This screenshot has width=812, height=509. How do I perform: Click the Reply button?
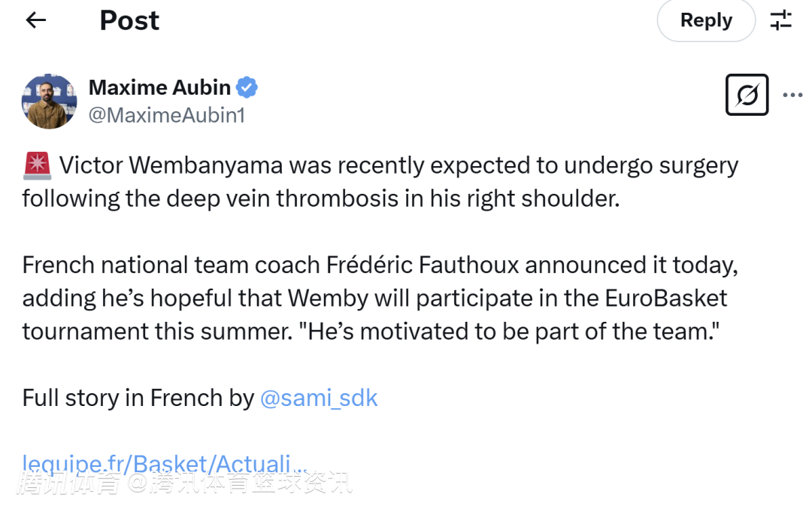[705, 20]
